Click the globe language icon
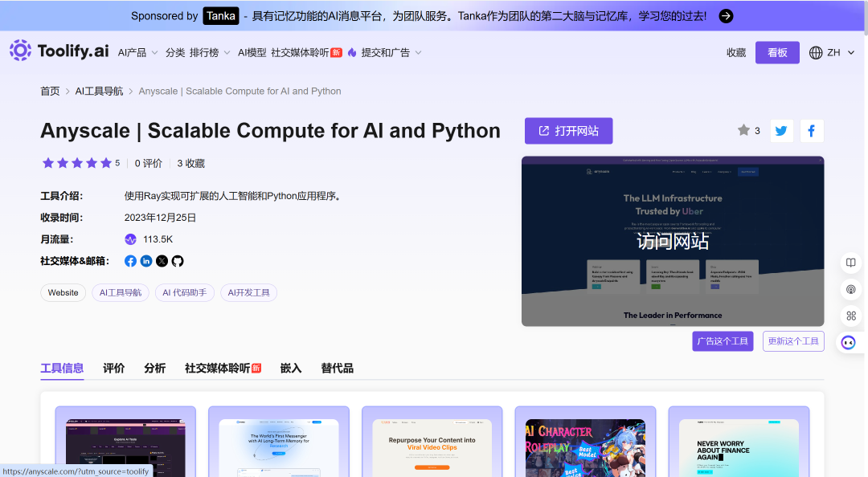Screen dimensions: 868x477 point(816,52)
